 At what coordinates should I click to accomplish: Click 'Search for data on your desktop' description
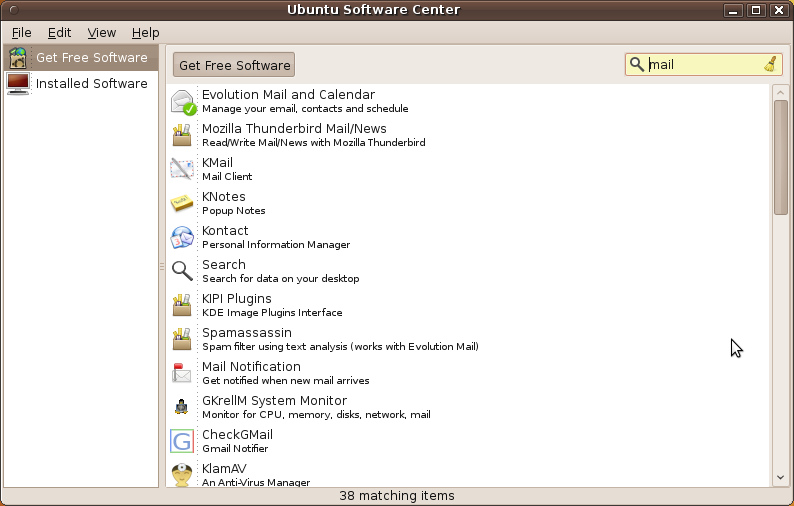281,279
